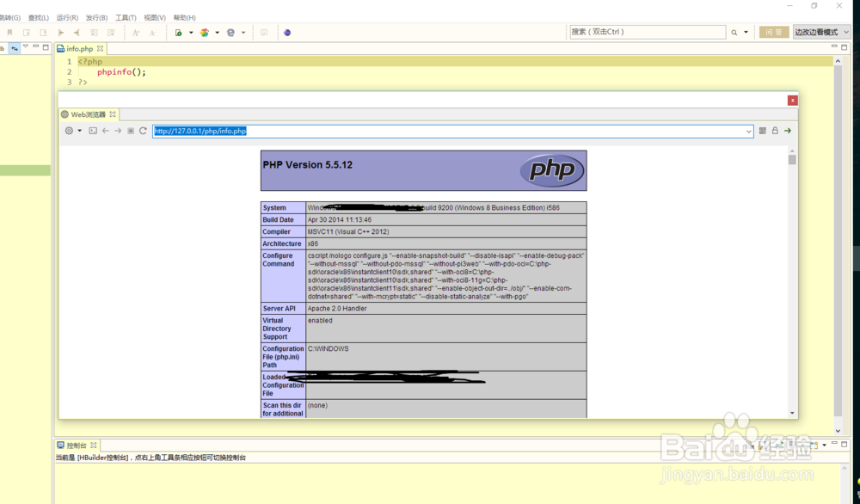This screenshot has width=860, height=504.
Task: Click the browser console icon
Action: click(x=93, y=131)
